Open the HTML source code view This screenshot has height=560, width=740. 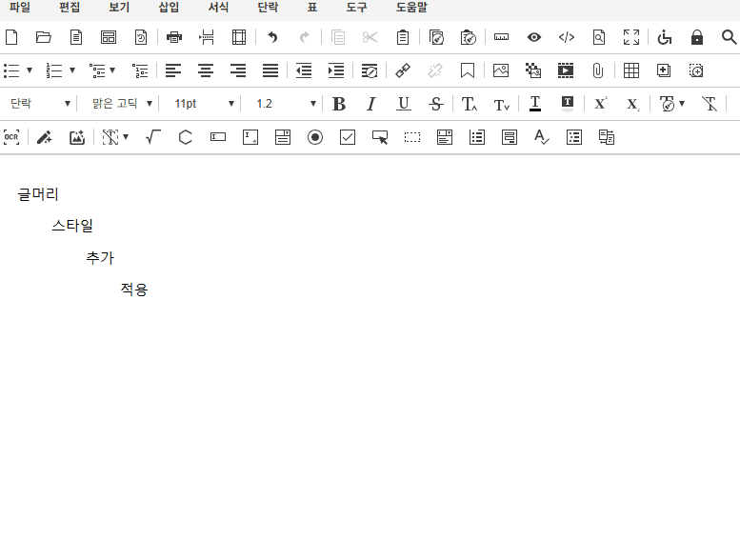point(566,38)
